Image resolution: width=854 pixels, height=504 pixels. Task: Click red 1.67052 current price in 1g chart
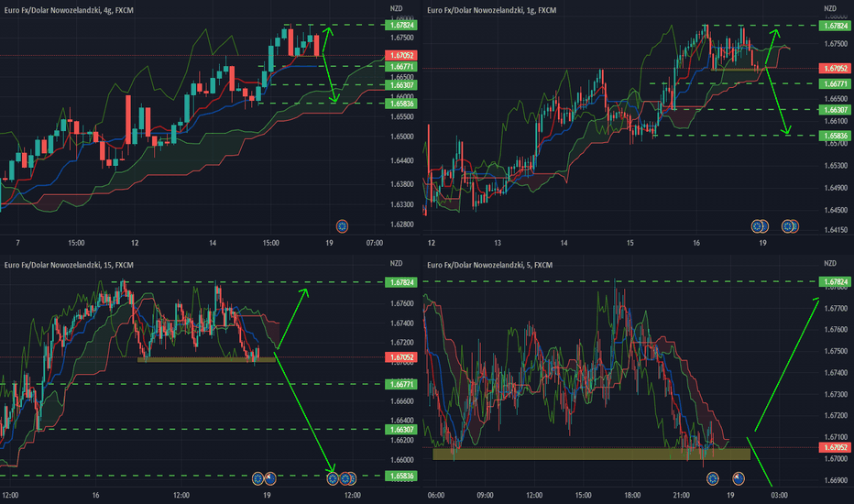(x=835, y=68)
